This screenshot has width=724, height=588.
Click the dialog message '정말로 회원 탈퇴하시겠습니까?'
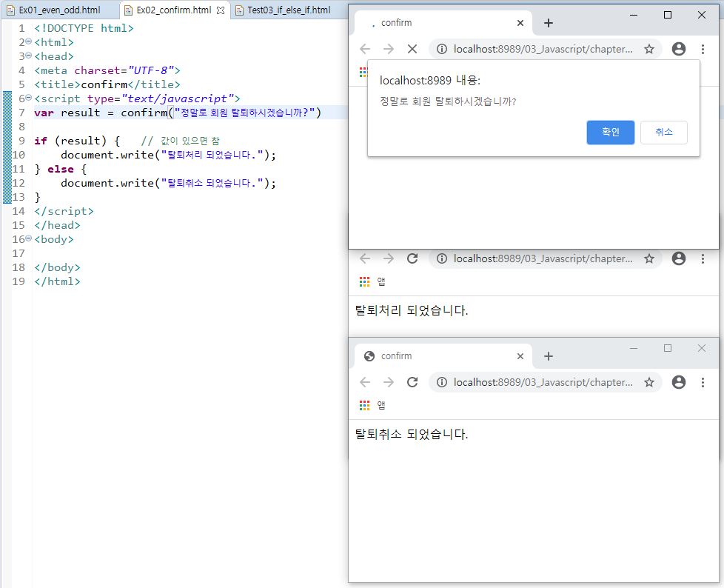pyautogui.click(x=448, y=101)
